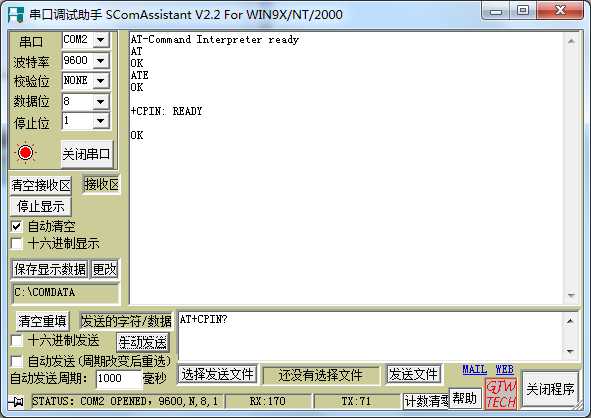Click the 还没有选择文件 file status label
The height and width of the screenshot is (418, 591).
(x=321, y=375)
